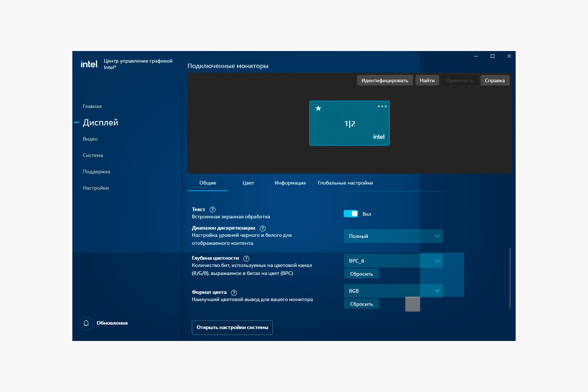Open the three-dots menu on monitor tile

(x=382, y=106)
